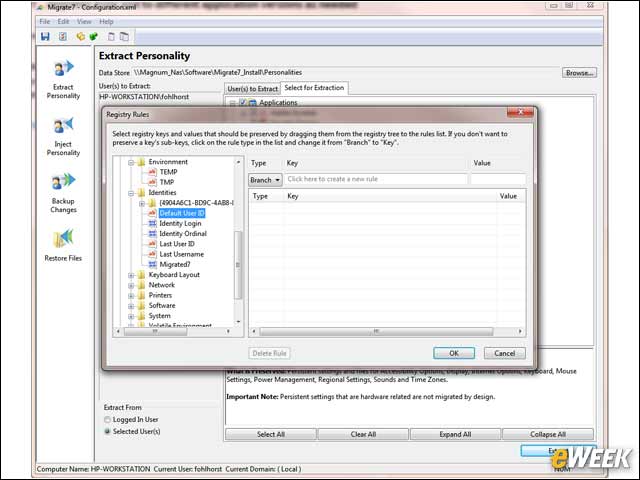
Task: Select the {4904A6C1-BD9C key folder
Action: point(196,203)
